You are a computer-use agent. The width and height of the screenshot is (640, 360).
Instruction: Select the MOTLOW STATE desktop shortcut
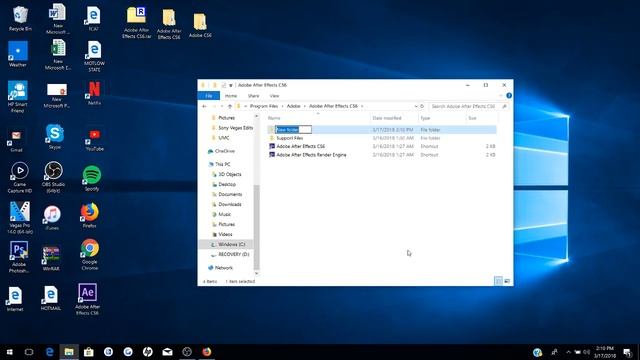tap(94, 57)
